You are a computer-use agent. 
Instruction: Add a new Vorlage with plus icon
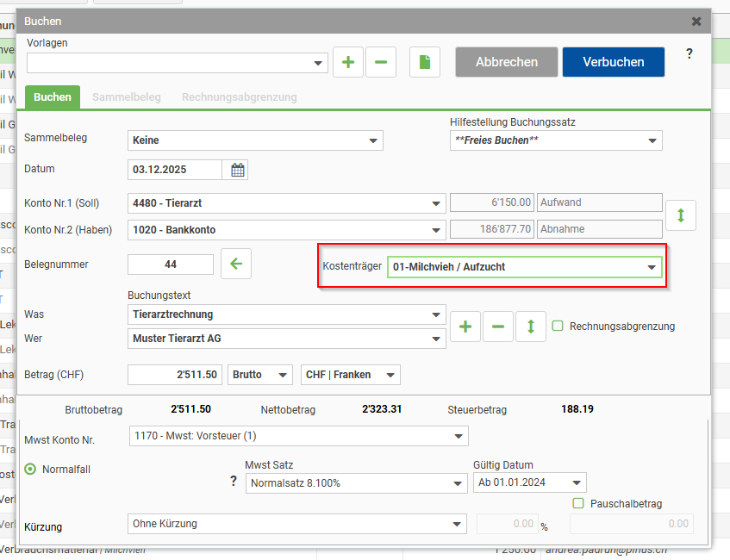348,62
